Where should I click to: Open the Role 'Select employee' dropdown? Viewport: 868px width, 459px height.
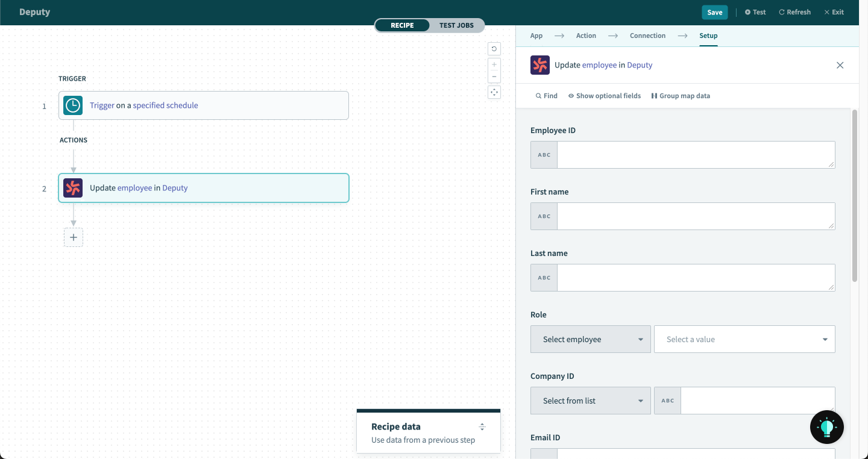(590, 339)
